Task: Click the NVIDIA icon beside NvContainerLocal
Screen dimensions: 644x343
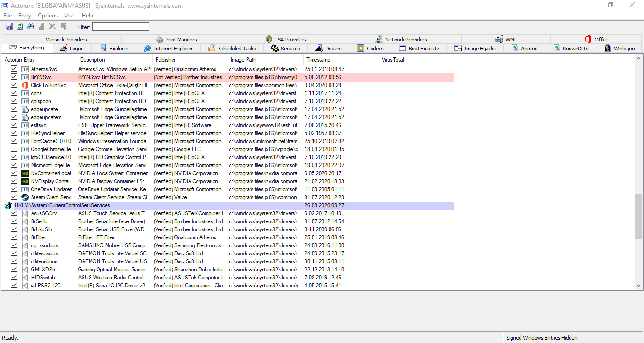Action: point(25,173)
